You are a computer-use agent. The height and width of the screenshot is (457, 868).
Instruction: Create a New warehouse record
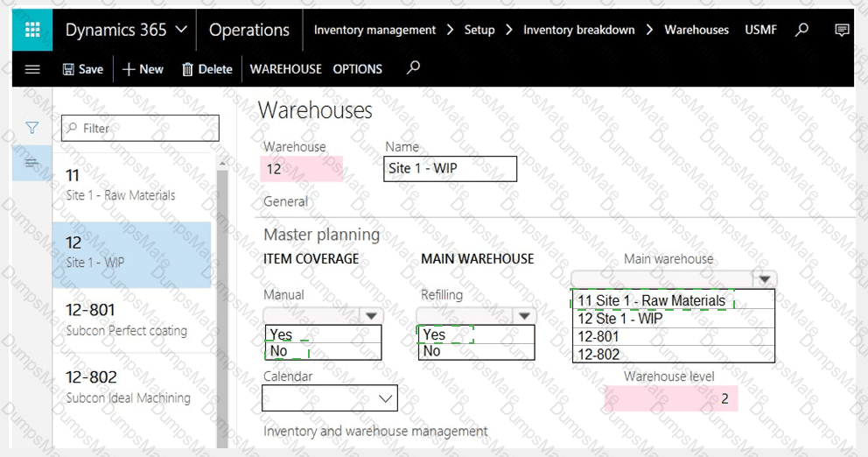click(x=143, y=69)
